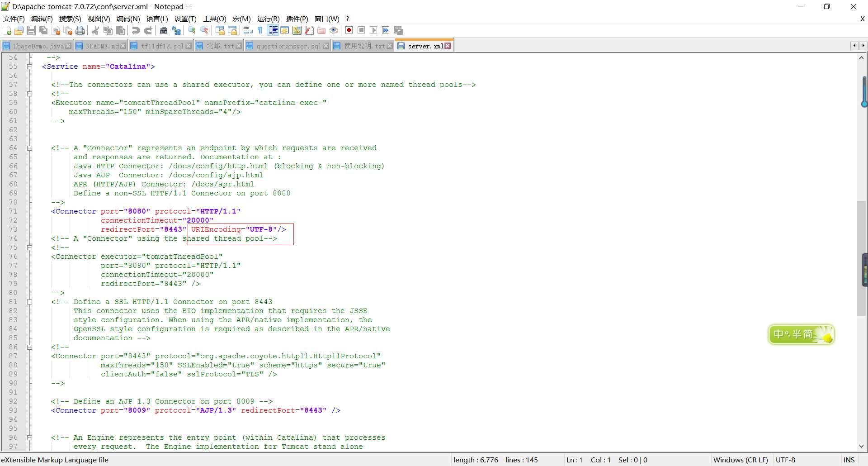Viewport: 868px width, 466px height.
Task: Click vertical scrollbar down arrow
Action: [862, 447]
